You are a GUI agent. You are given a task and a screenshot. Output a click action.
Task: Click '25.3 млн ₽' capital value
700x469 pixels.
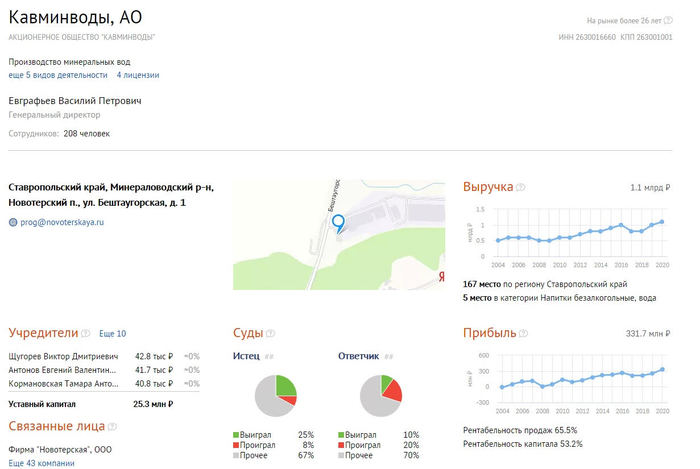pyautogui.click(x=153, y=404)
